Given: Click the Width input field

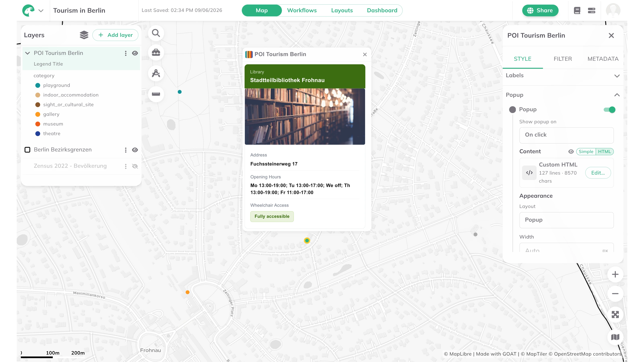Looking at the screenshot, I should tap(567, 248).
